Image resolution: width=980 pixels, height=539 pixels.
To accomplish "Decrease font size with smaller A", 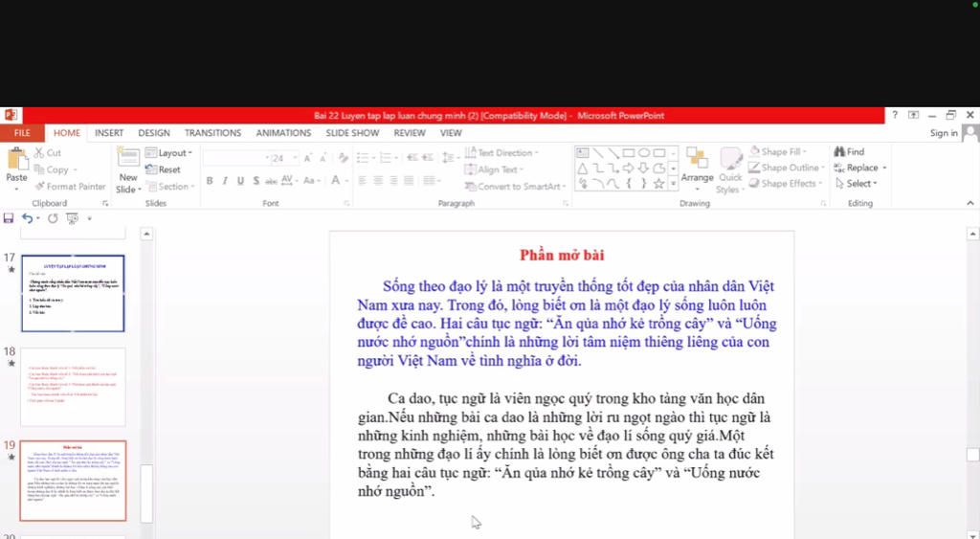I will [x=323, y=158].
